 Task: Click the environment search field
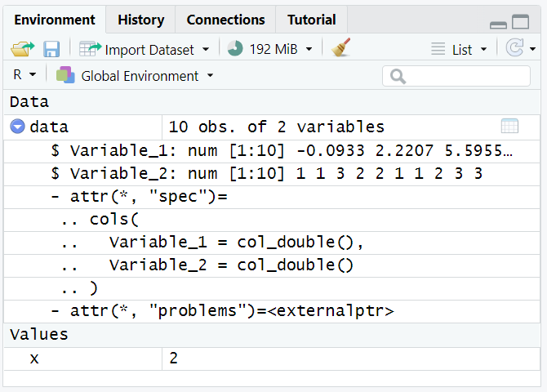point(460,76)
